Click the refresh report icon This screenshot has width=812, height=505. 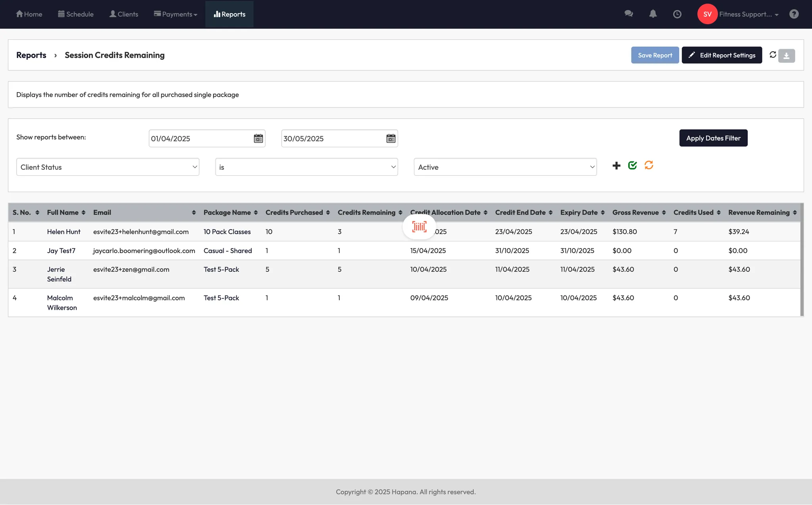click(x=773, y=55)
